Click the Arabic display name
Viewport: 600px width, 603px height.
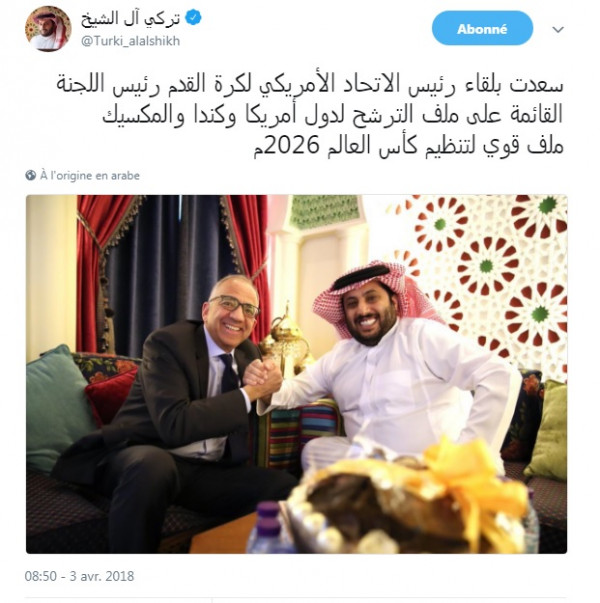pos(130,18)
